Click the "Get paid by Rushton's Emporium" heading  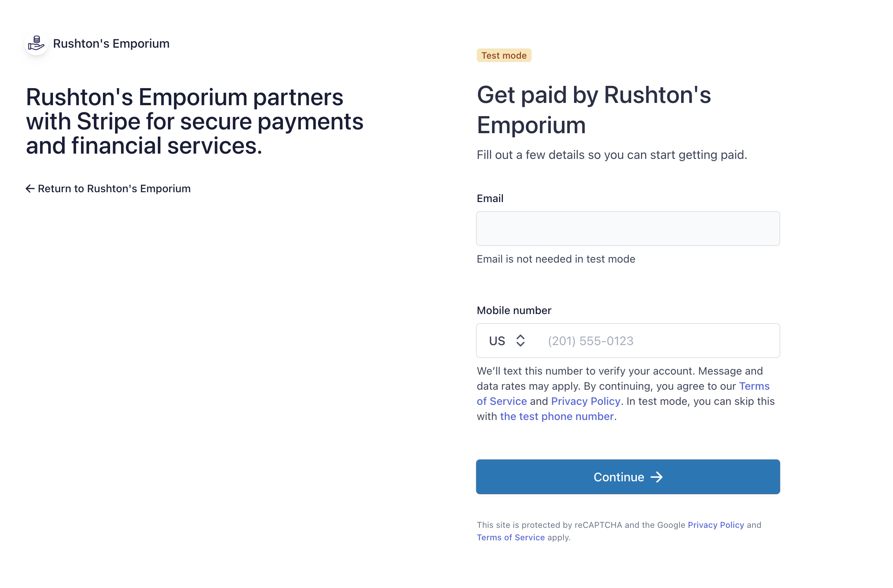click(594, 110)
